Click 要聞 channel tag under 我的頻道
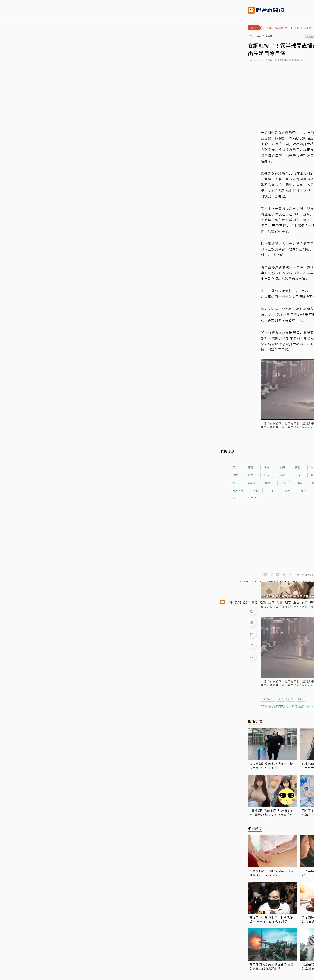Screen dimensions: 314x980 point(251,468)
